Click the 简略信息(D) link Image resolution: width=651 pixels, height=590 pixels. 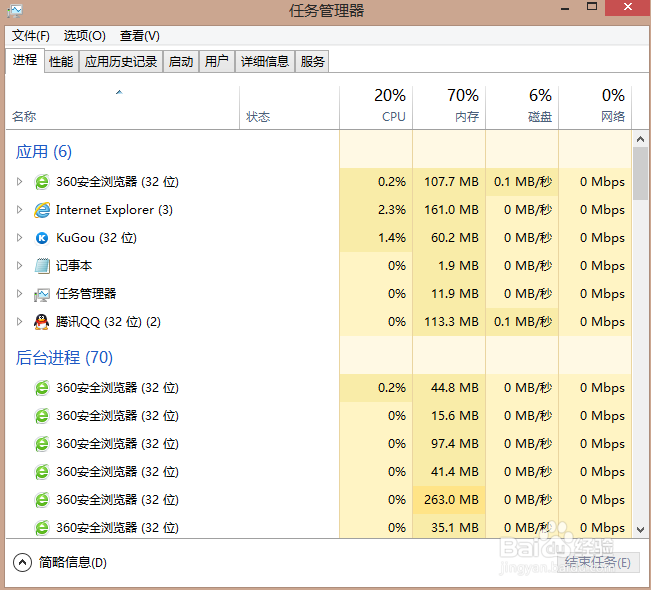pyautogui.click(x=73, y=563)
